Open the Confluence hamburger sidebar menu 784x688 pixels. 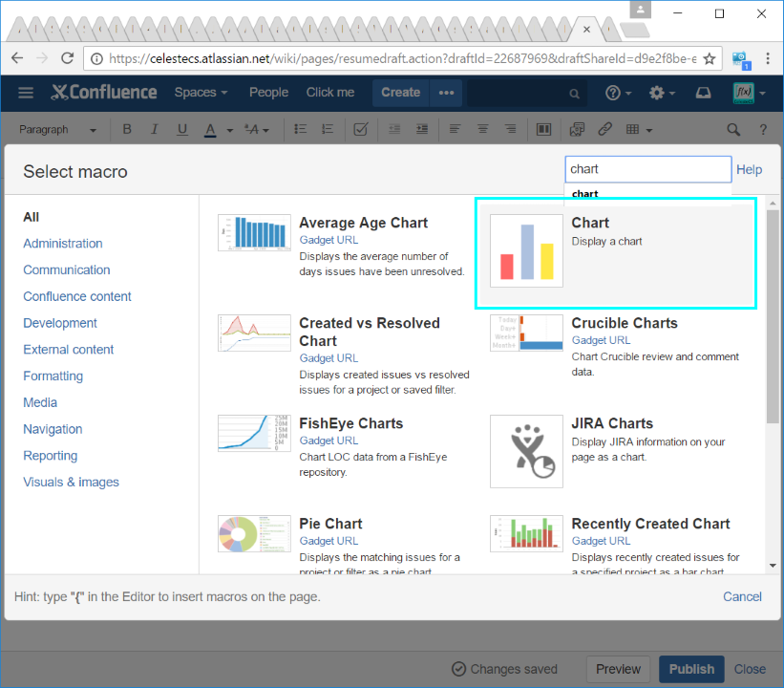26,93
